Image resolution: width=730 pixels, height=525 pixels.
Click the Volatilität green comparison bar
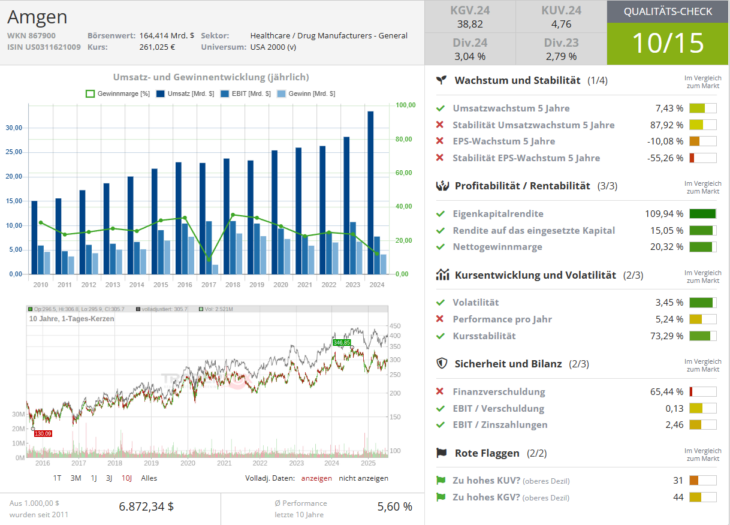(x=703, y=303)
